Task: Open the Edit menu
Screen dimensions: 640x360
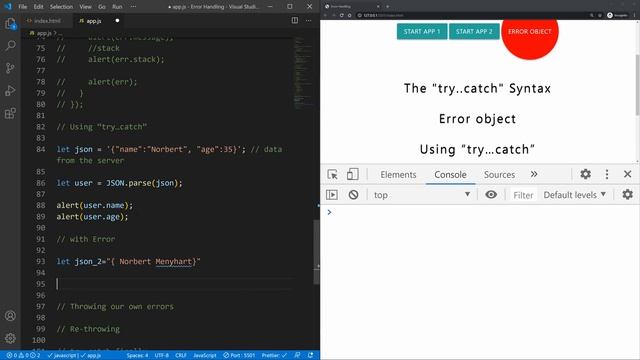Action: coord(38,7)
